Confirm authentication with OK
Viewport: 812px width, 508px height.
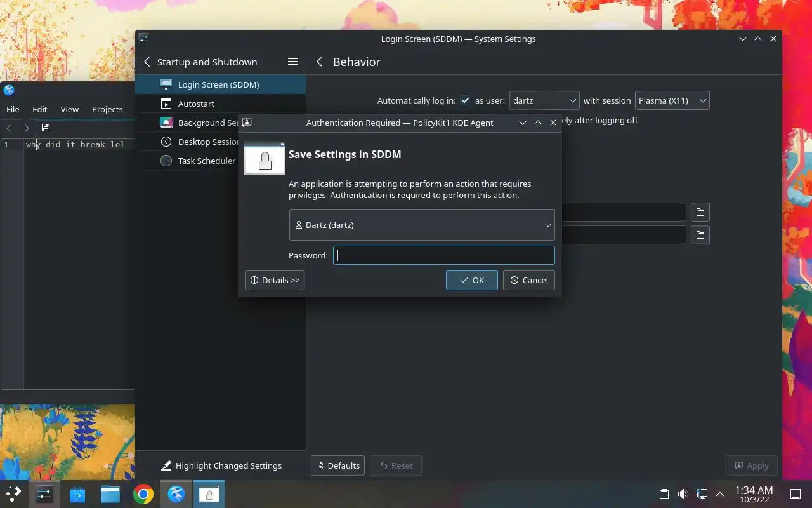(472, 280)
